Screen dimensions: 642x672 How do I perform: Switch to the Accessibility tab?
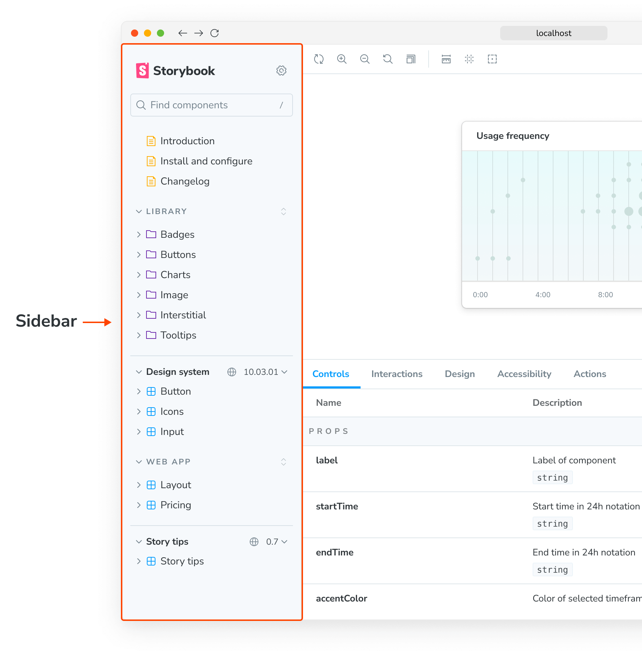pos(524,374)
